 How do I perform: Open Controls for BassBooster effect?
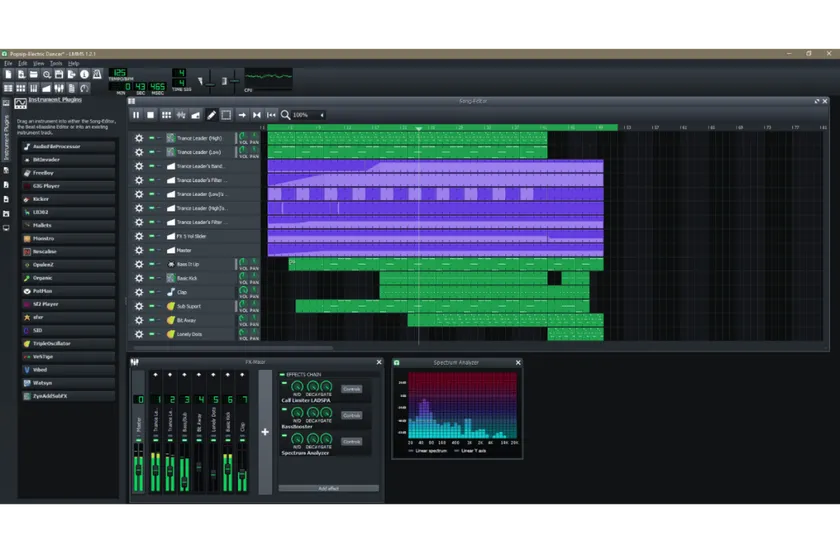(351, 415)
